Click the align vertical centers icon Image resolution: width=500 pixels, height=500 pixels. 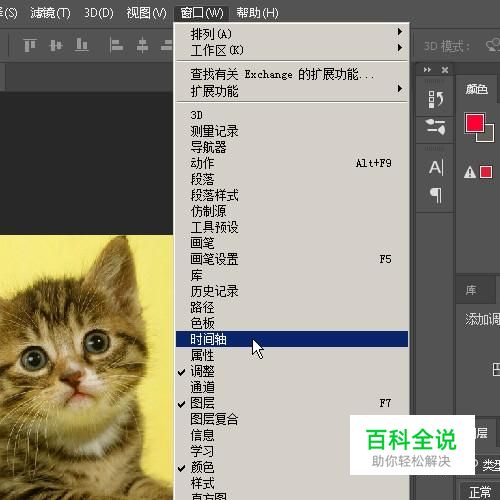[x=56, y=45]
